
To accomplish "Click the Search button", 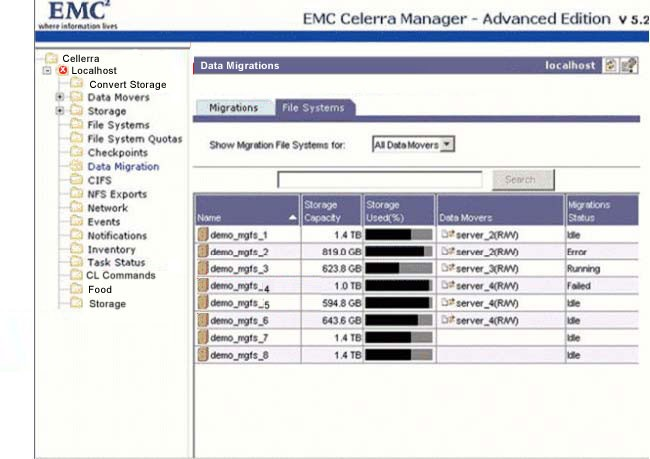I will 523,180.
